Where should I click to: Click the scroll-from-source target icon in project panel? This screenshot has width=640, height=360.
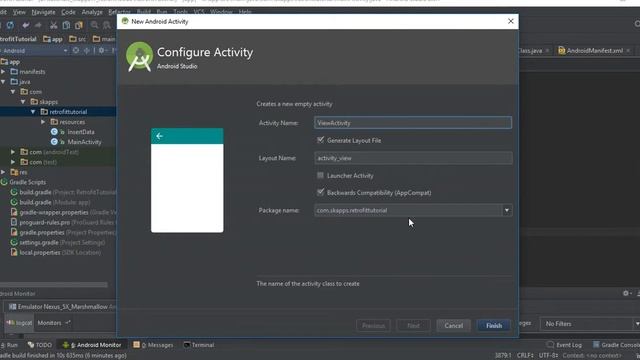76,51
